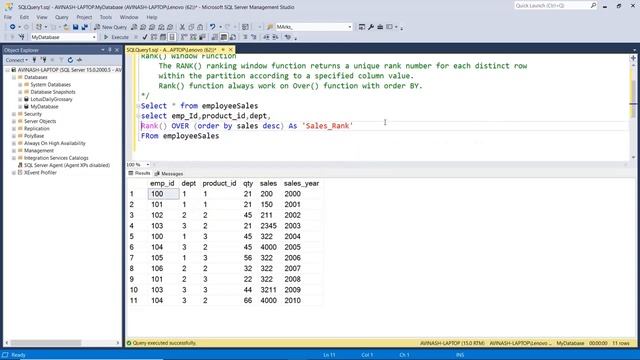Switch to the Messages tab
640x360 pixels.
point(169,173)
